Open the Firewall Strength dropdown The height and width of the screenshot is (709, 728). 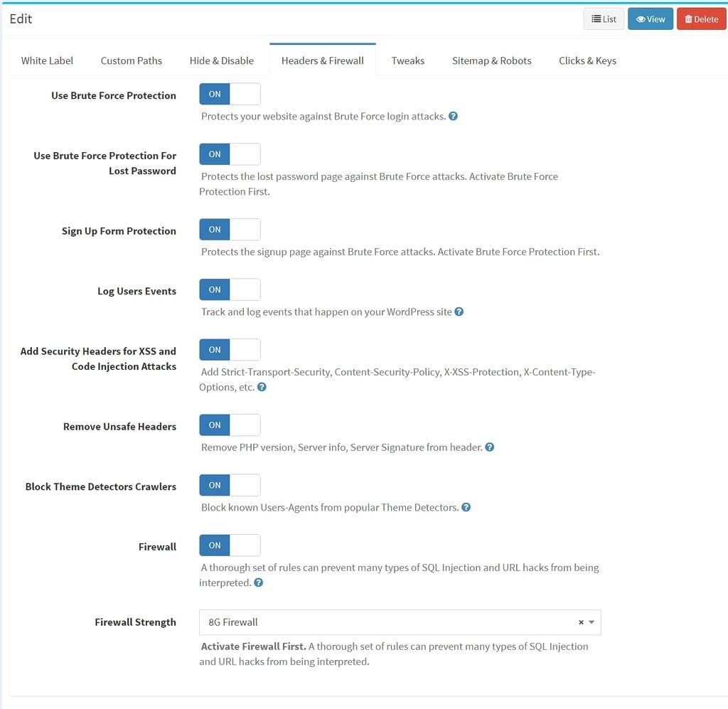coord(400,622)
